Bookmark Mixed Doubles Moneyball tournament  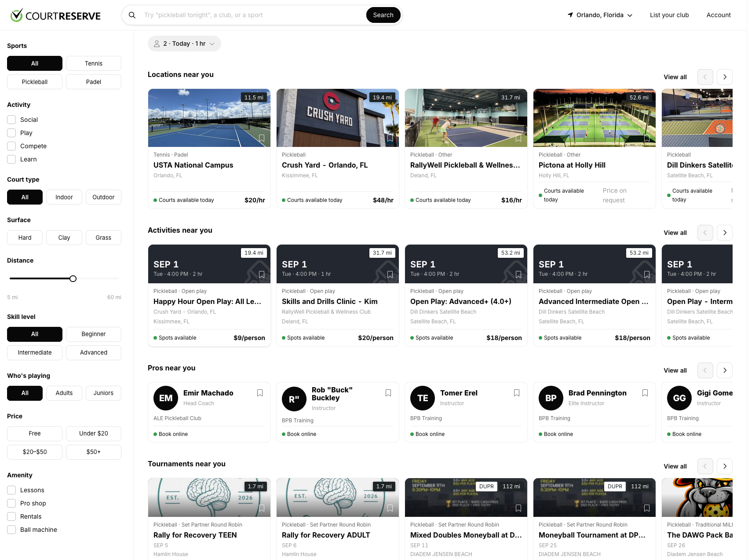pyautogui.click(x=518, y=508)
